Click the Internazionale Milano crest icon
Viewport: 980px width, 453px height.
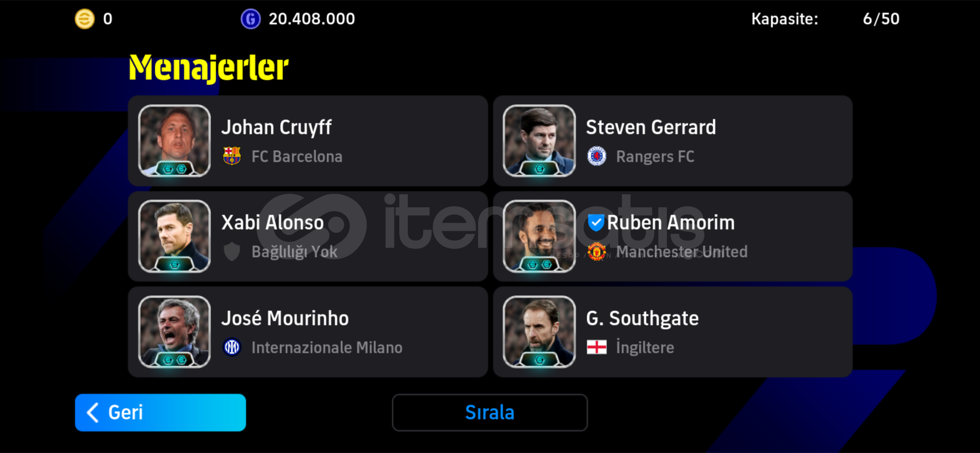(231, 347)
